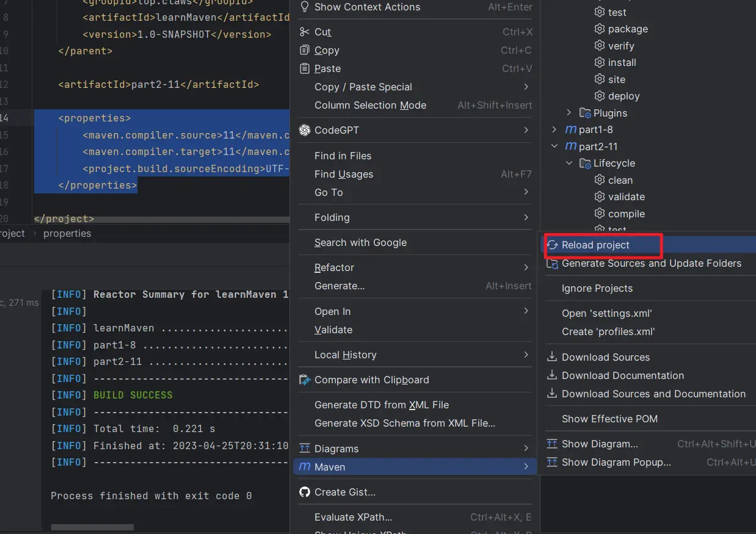This screenshot has width=756, height=534.
Task: Open the Copy / Paste Special submenu
Action: (415, 87)
